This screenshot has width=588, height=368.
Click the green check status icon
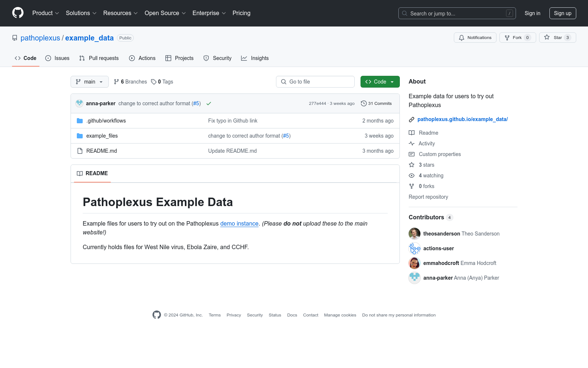pyautogui.click(x=209, y=103)
